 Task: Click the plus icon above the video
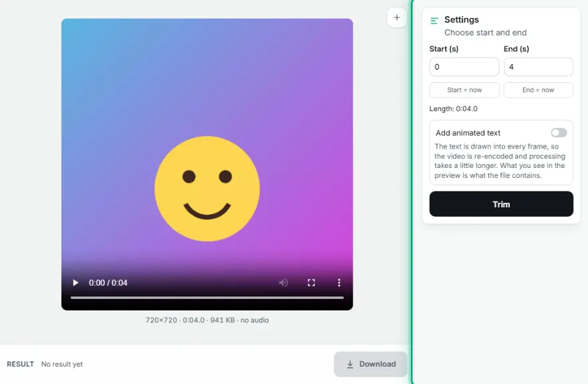click(397, 17)
